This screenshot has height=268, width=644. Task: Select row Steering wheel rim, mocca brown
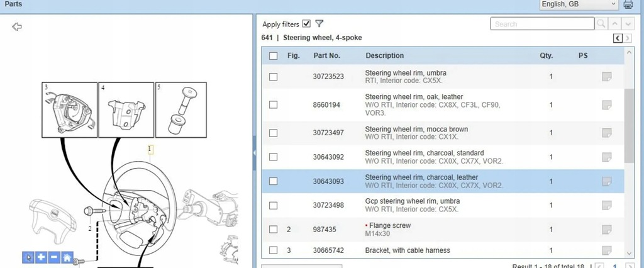click(443, 133)
